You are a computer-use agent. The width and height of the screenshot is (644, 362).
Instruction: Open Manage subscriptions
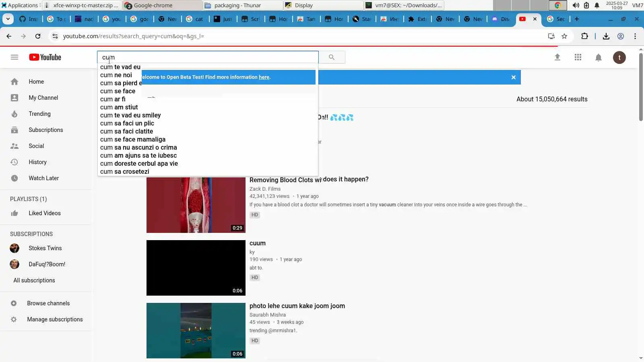tap(46, 319)
